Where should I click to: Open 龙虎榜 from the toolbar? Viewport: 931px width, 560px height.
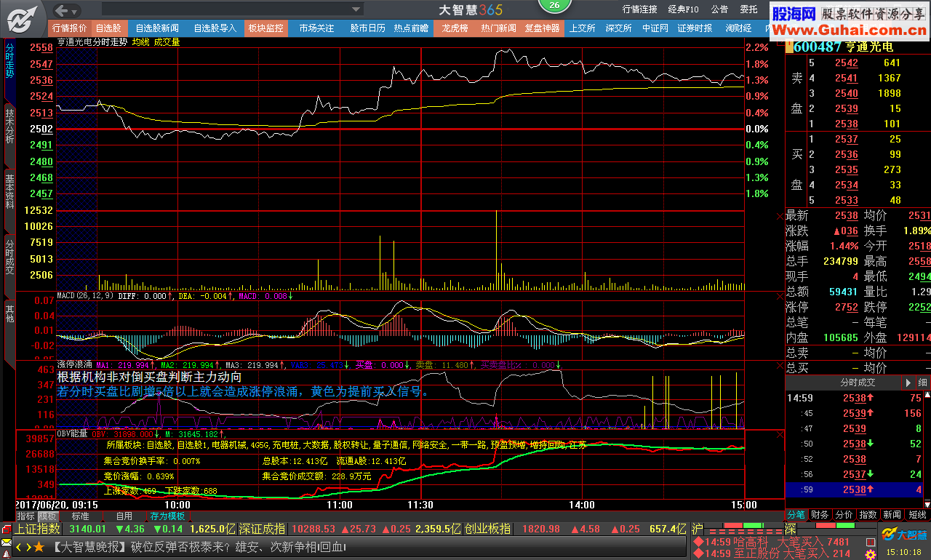(x=455, y=28)
